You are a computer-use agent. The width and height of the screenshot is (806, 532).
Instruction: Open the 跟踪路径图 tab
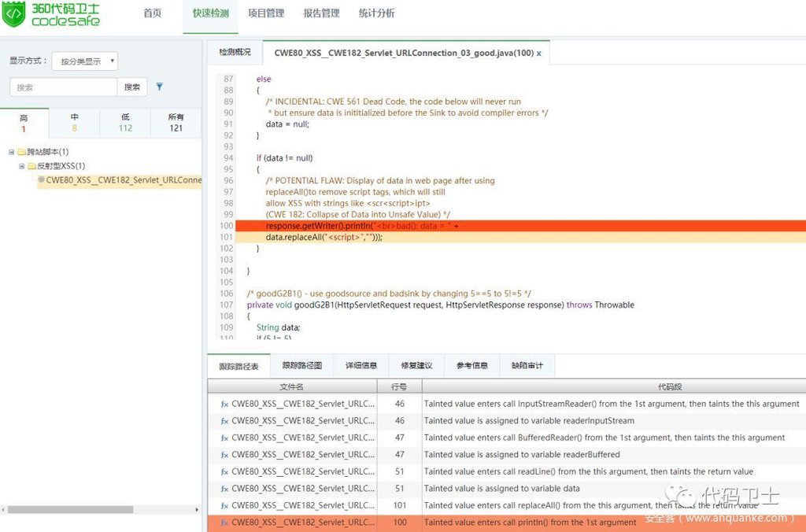[301, 365]
